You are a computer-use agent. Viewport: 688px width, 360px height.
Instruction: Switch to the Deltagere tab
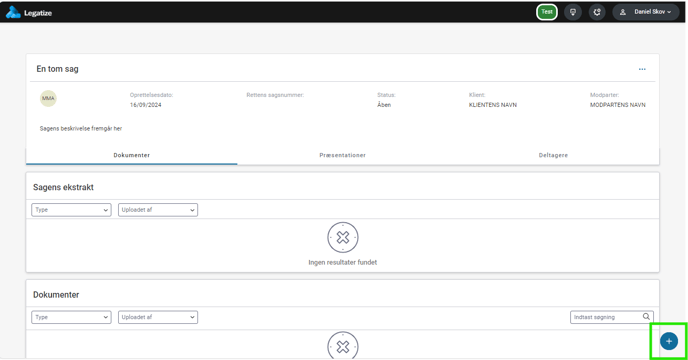[x=553, y=155]
